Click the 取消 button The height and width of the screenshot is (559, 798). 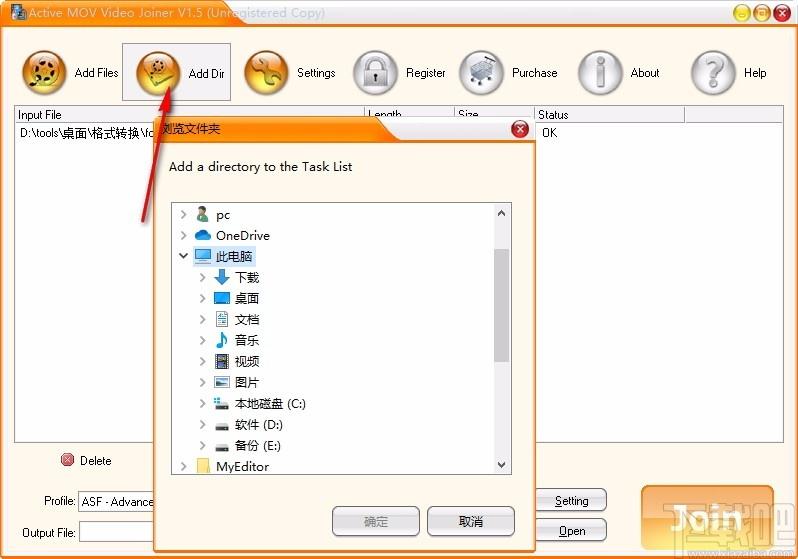point(471,521)
